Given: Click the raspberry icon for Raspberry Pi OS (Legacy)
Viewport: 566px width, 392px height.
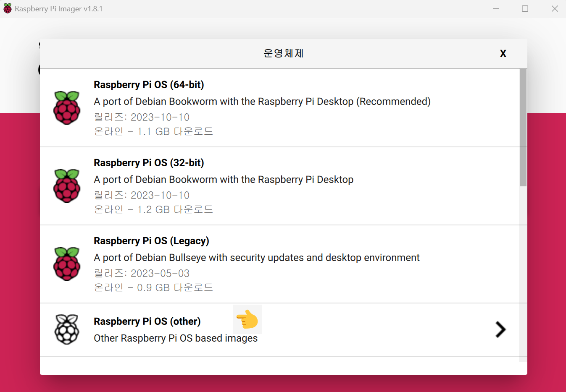Looking at the screenshot, I should click(67, 264).
